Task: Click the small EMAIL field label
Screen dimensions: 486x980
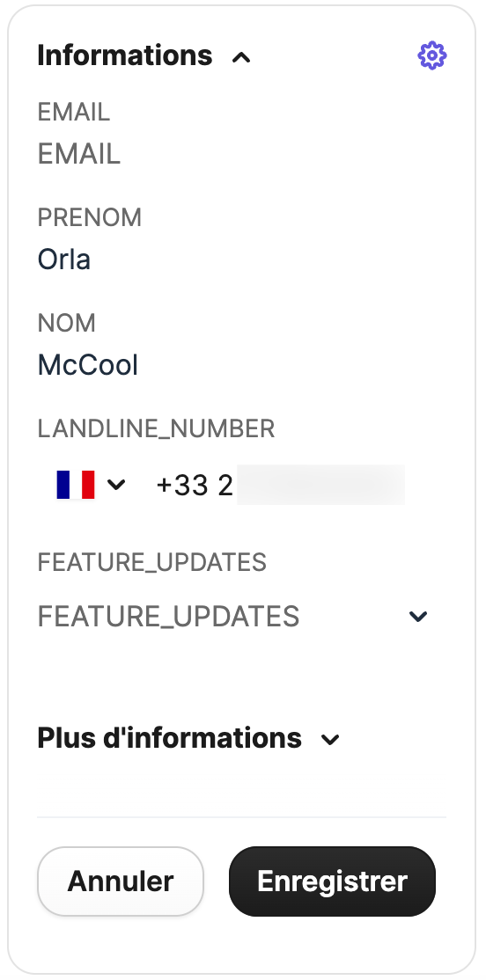Action: 74,113
